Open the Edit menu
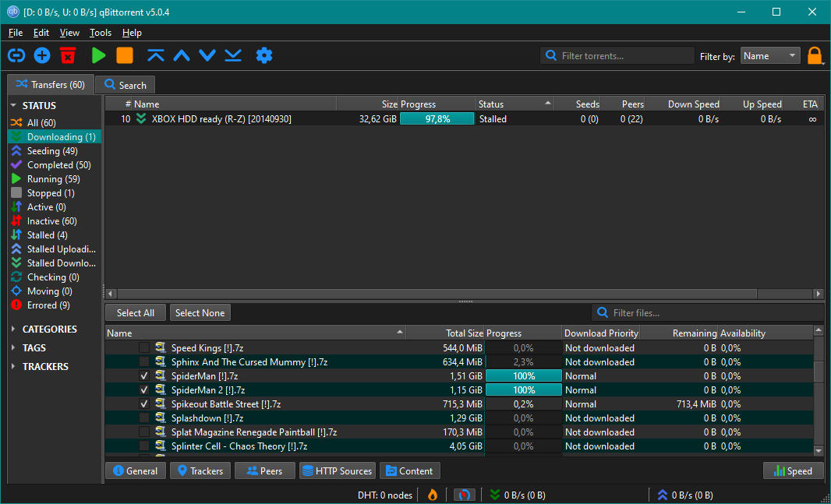831x504 pixels. point(41,33)
